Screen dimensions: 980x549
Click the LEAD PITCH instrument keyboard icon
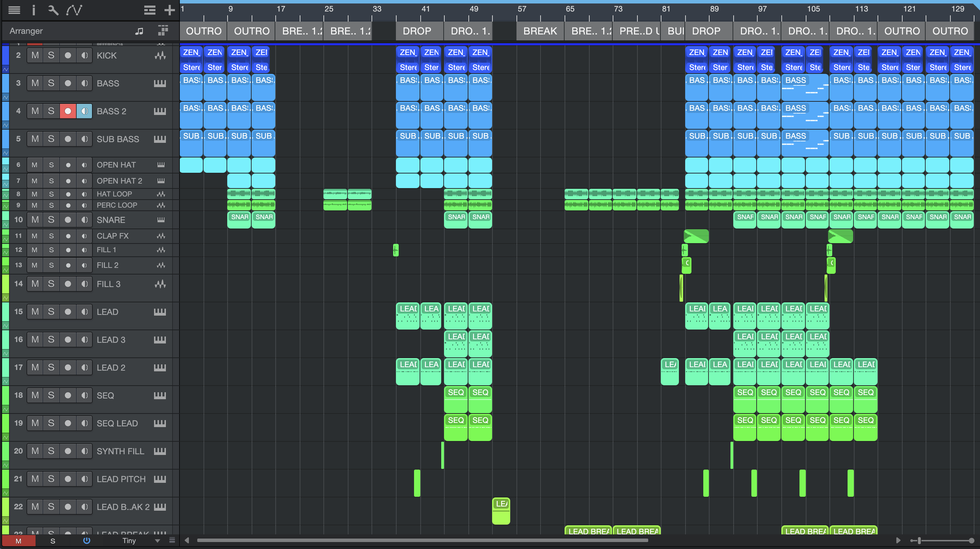point(160,479)
